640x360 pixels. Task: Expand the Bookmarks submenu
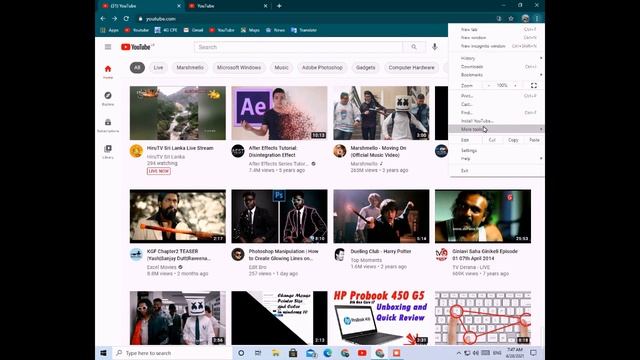click(496, 75)
